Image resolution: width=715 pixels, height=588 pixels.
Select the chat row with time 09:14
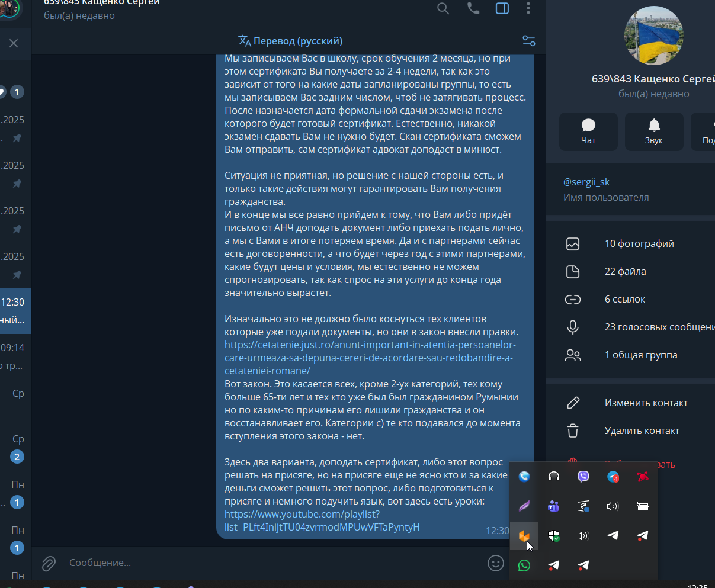click(15, 356)
